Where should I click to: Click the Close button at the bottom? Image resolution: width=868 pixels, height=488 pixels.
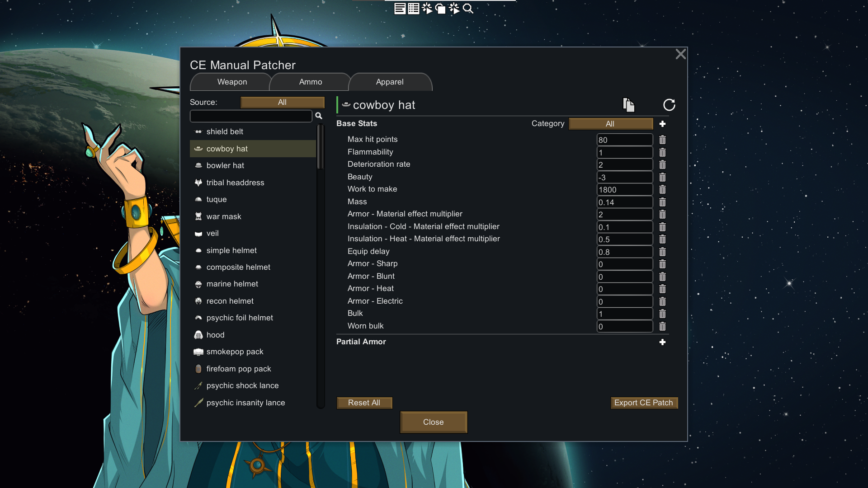[434, 422]
